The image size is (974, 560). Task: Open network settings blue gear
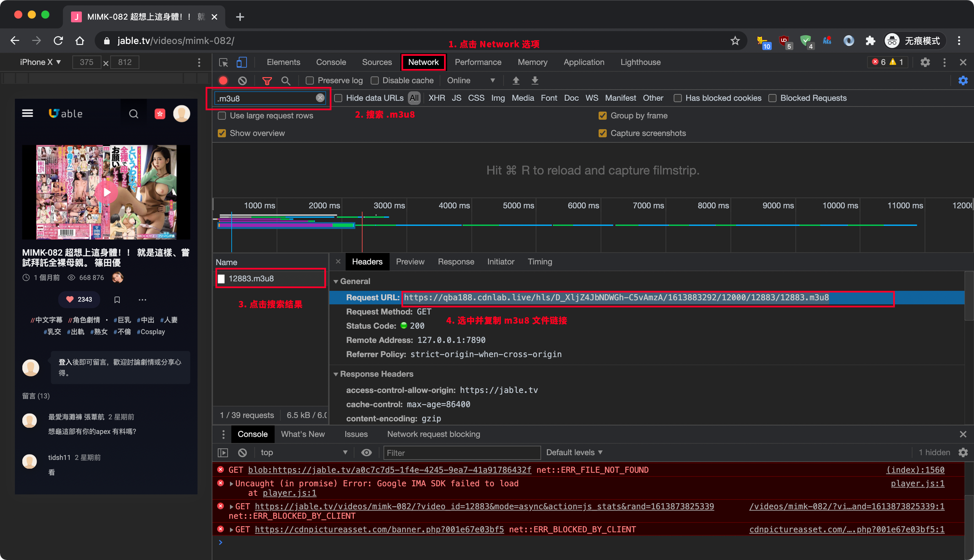(x=963, y=80)
